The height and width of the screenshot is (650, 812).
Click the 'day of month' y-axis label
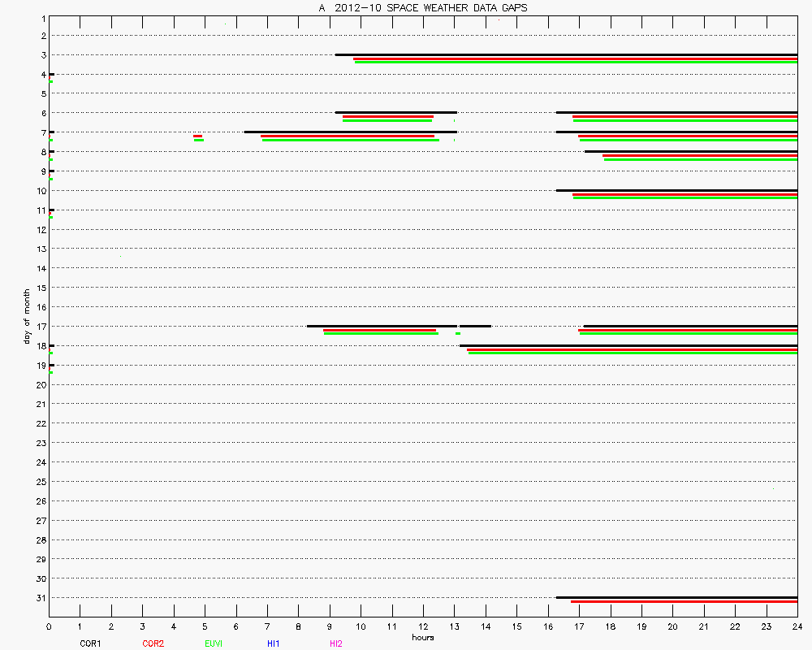click(x=27, y=316)
